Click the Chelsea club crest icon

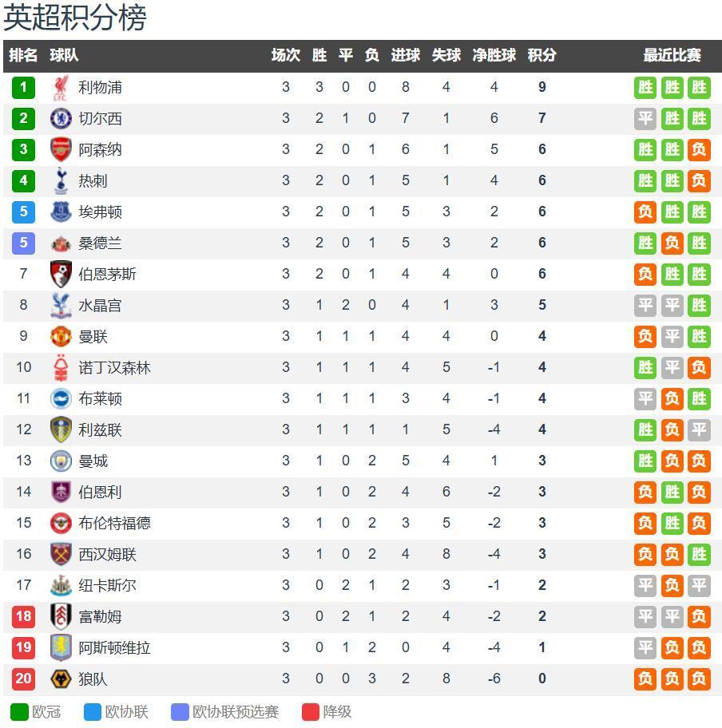[x=61, y=118]
